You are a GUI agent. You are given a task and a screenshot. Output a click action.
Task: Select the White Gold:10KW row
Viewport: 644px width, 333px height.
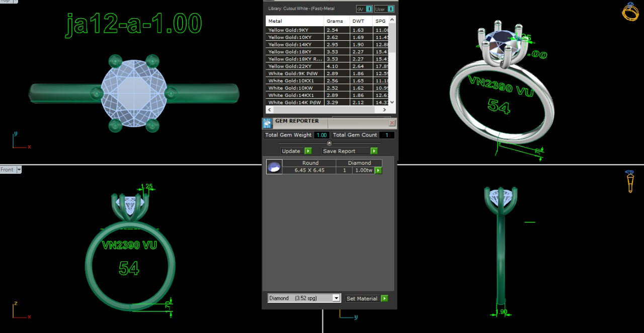(328, 88)
